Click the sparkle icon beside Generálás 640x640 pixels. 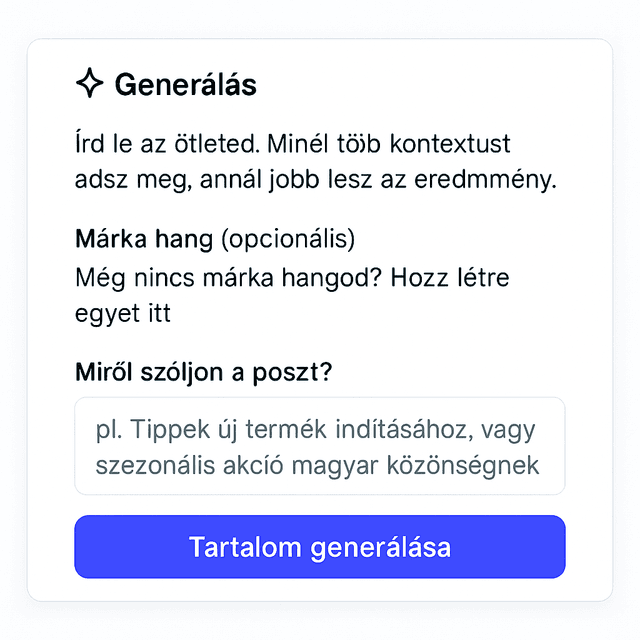(x=89, y=84)
